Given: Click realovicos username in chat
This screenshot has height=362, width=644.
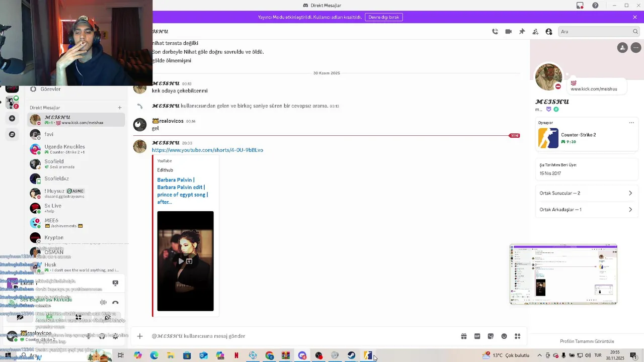Looking at the screenshot, I should [x=171, y=121].
